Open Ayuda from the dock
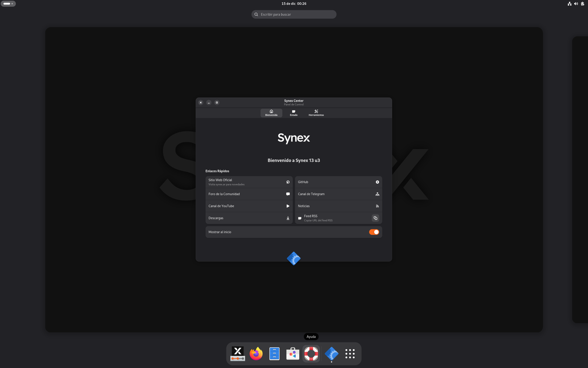This screenshot has height=368, width=588. pos(311,354)
